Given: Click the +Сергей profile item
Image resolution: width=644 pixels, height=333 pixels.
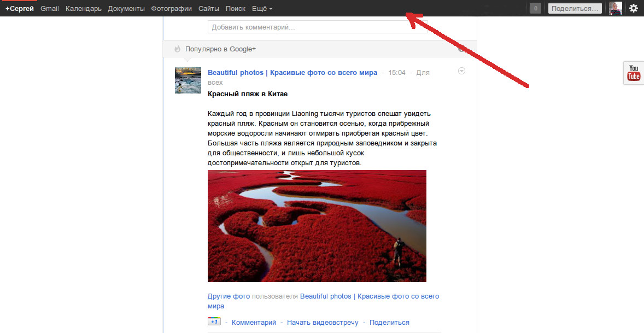Looking at the screenshot, I should [x=19, y=8].
